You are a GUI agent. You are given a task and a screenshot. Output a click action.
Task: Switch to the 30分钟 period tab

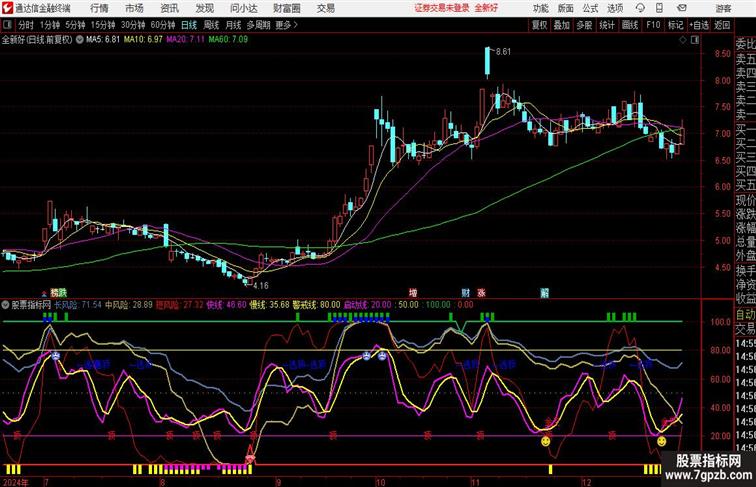pos(133,25)
